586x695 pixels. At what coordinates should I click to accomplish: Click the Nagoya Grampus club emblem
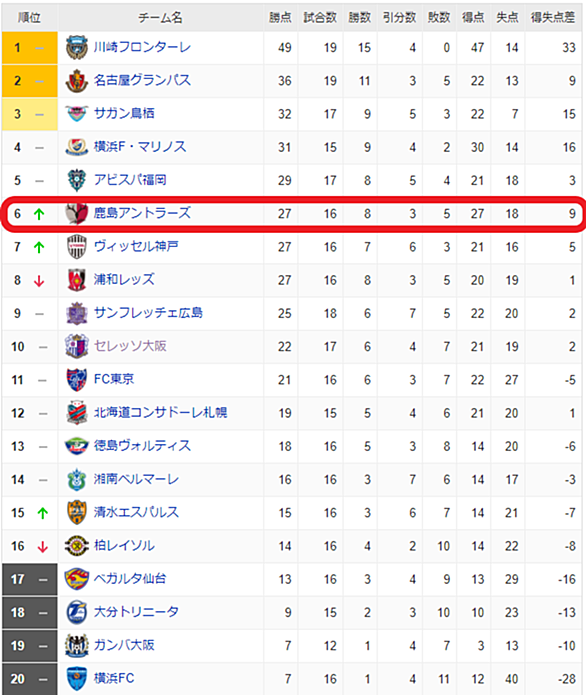pyautogui.click(x=76, y=81)
